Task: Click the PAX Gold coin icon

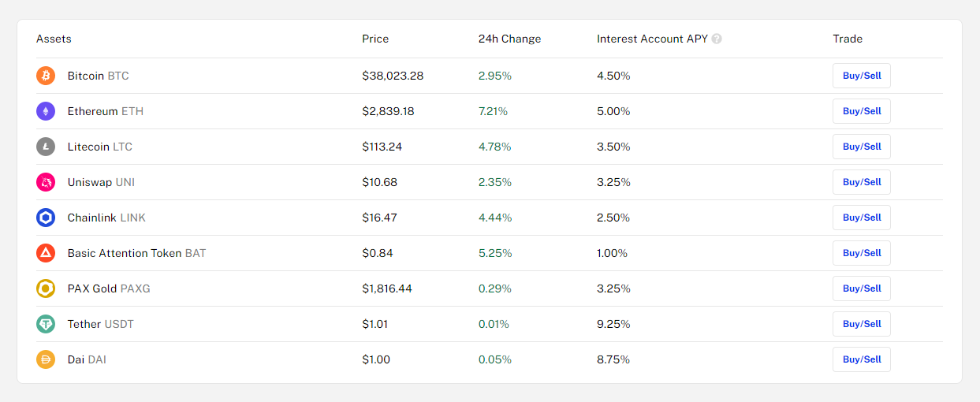Action: click(x=46, y=288)
